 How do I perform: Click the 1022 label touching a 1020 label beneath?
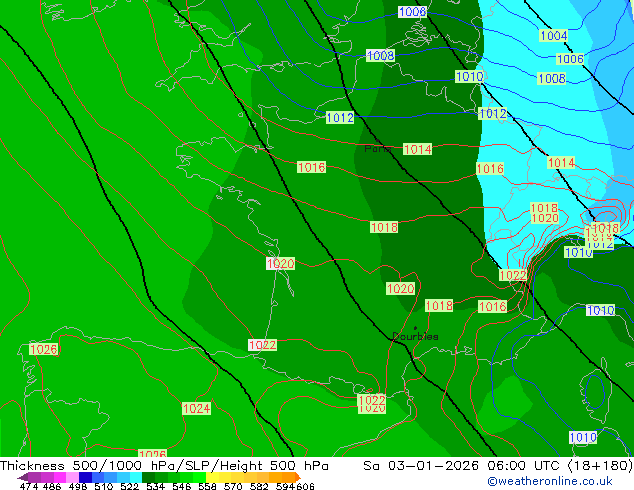tap(372, 400)
